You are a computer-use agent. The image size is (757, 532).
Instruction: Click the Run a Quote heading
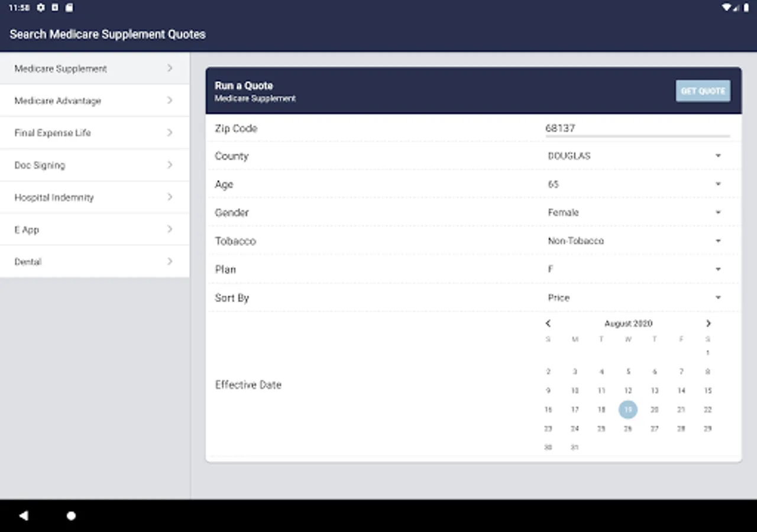(244, 86)
